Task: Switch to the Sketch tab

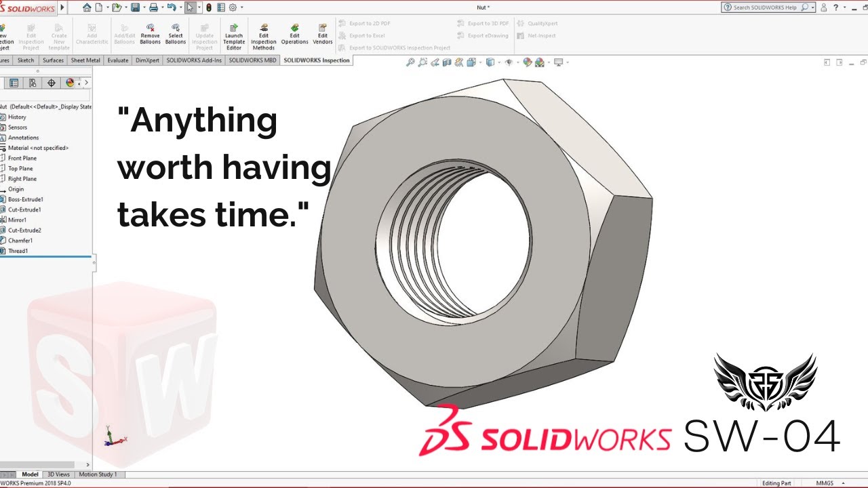Action: (26, 60)
